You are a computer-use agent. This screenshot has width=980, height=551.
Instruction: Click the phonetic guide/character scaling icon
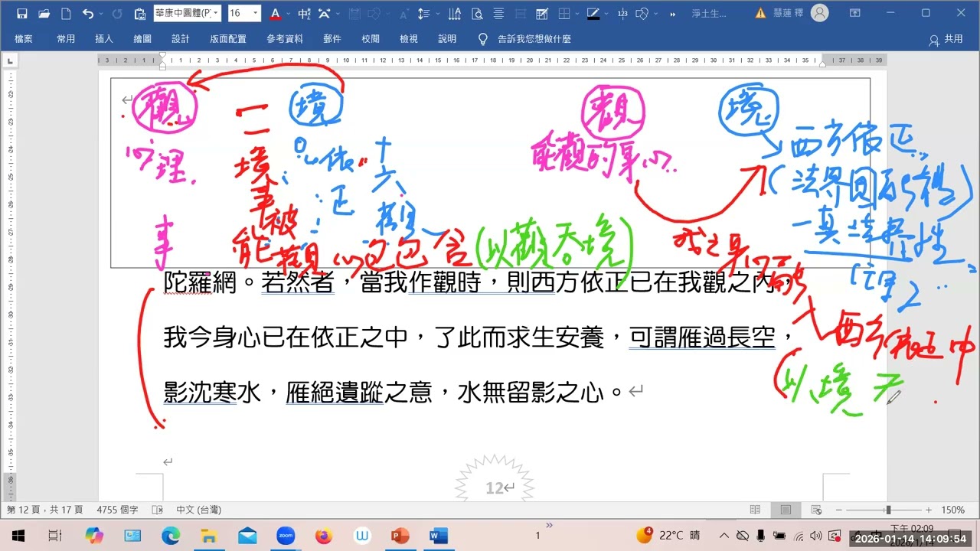(x=325, y=13)
